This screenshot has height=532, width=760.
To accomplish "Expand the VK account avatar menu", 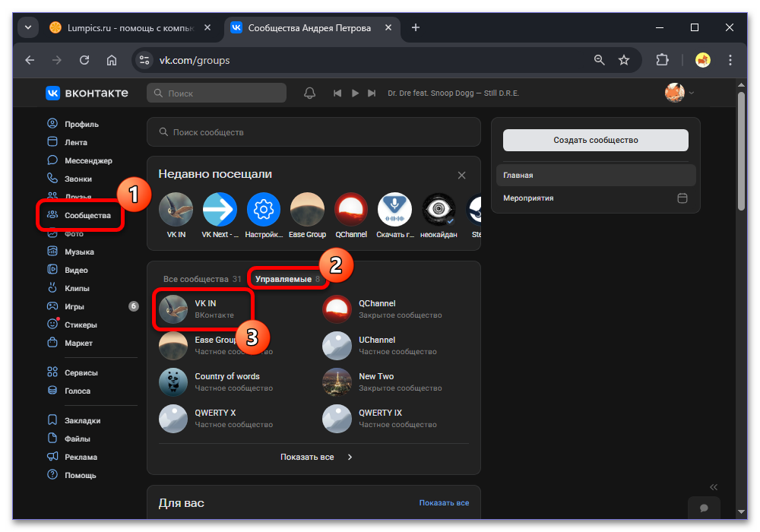I will [x=679, y=93].
